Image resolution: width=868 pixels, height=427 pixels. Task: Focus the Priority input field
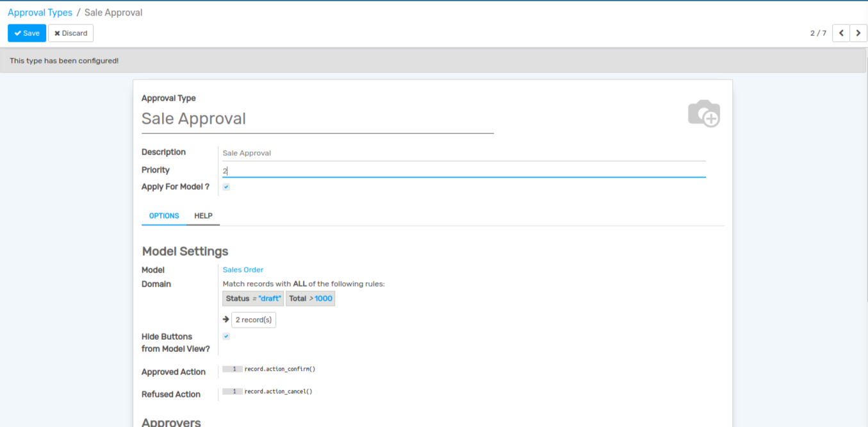pyautogui.click(x=461, y=171)
